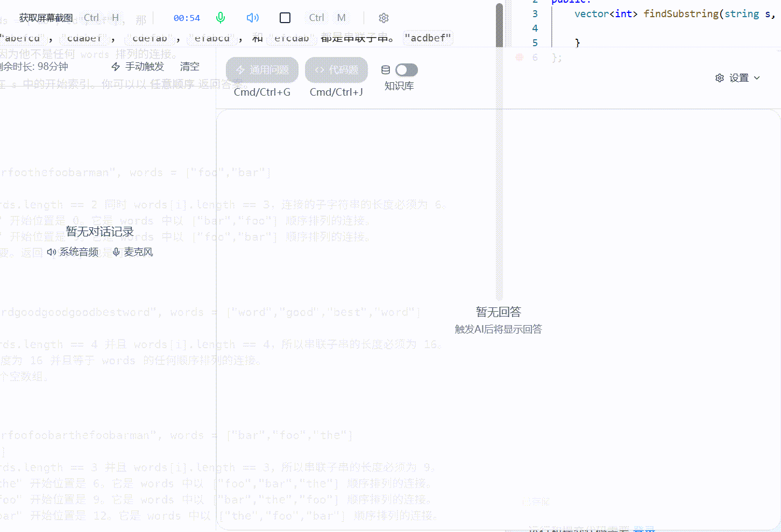
Task: Click the square stop recording icon
Action: pos(285,18)
